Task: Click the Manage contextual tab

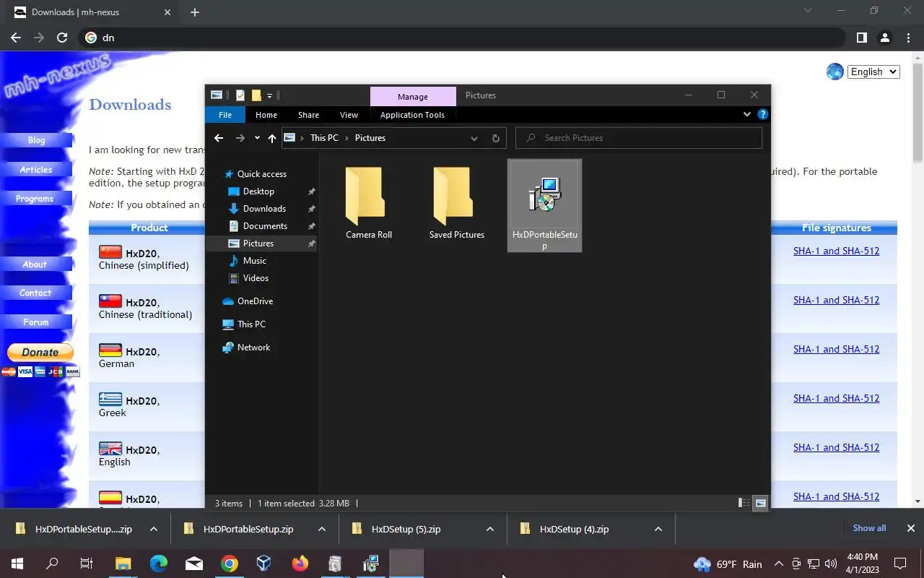Action: (x=413, y=96)
